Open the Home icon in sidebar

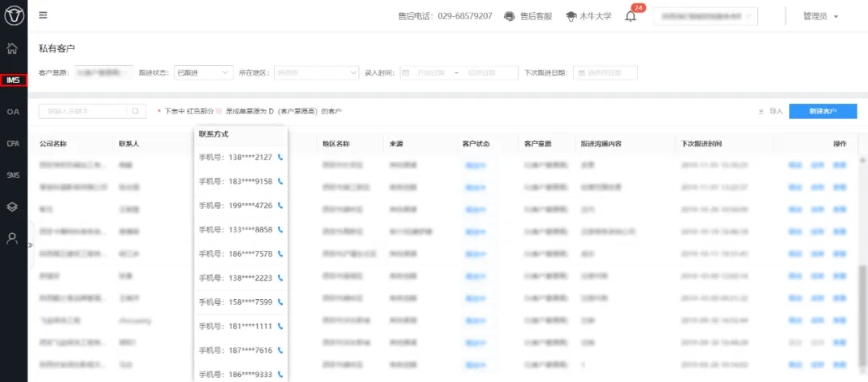click(x=13, y=48)
